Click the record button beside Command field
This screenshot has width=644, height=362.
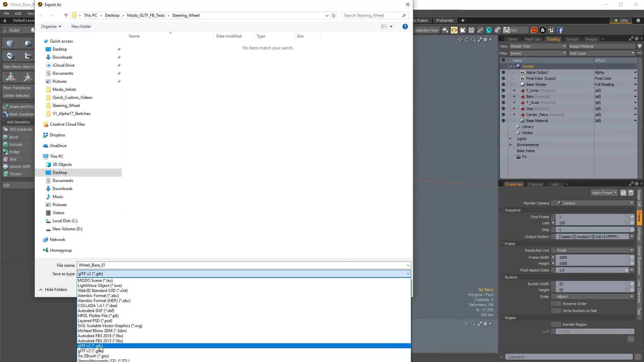tap(638, 357)
